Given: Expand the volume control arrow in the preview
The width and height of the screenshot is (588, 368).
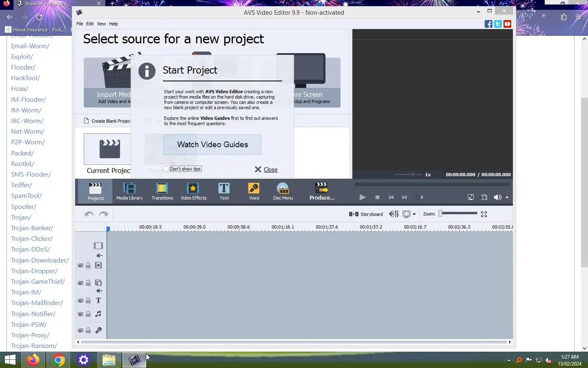Looking at the screenshot, I should coord(507,197).
